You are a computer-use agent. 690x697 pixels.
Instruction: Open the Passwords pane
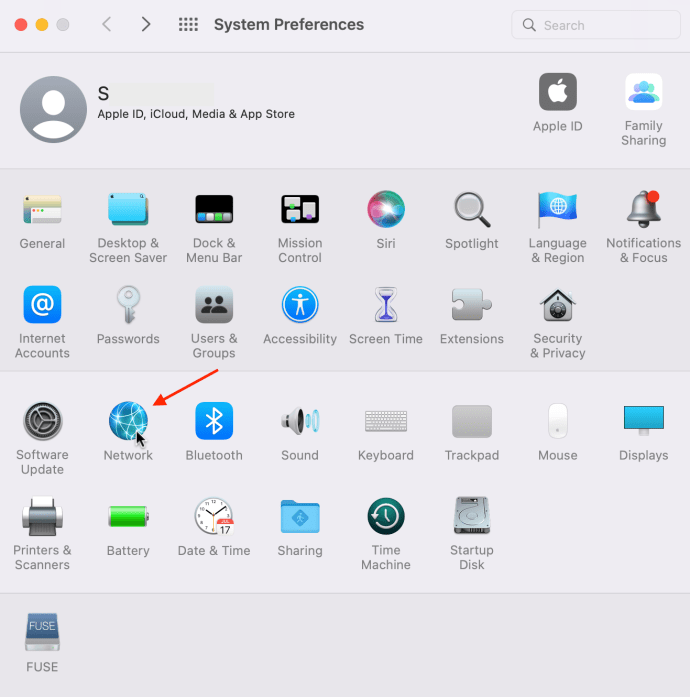tap(128, 304)
